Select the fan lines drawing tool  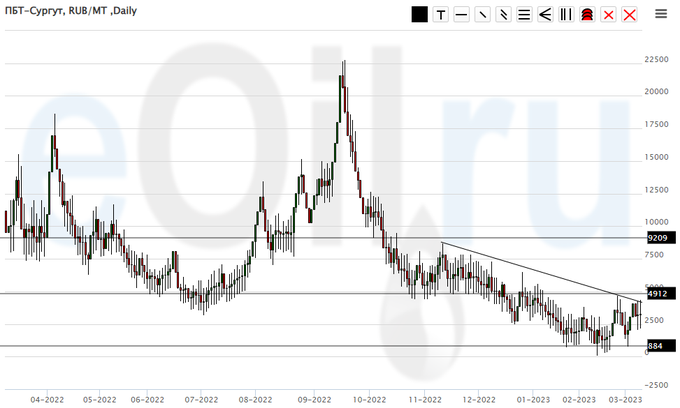tap(545, 15)
